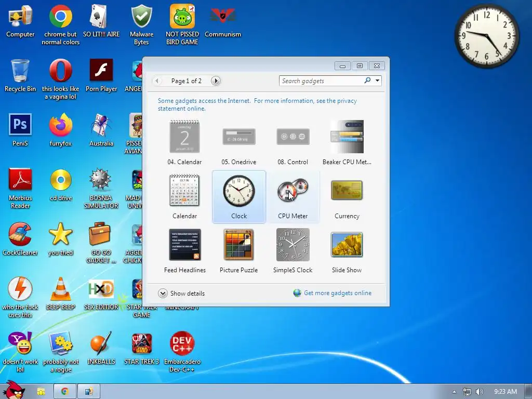Viewport: 532px width, 399px height.
Task: Click the orange lightning bolt desktop icon
Action: [20, 298]
